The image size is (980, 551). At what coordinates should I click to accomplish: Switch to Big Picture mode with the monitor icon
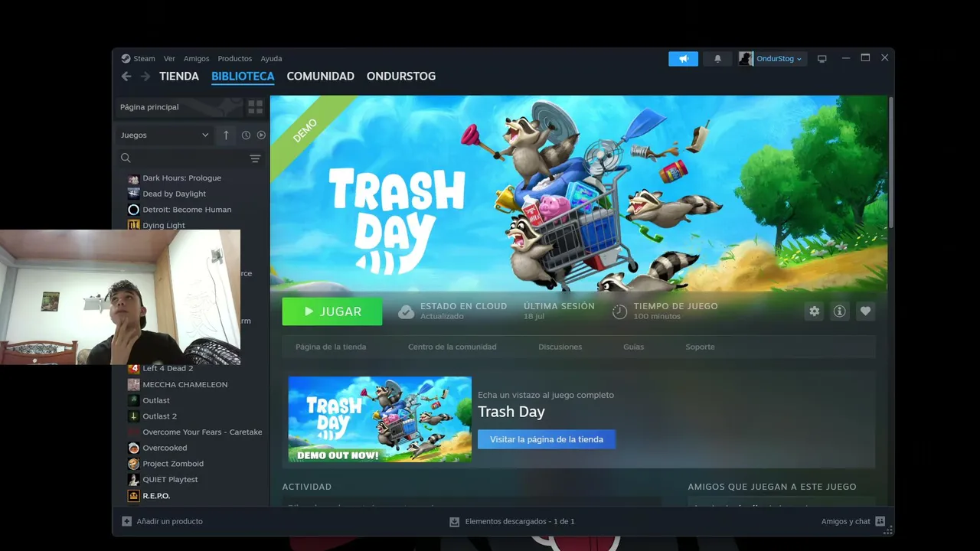[x=822, y=59]
